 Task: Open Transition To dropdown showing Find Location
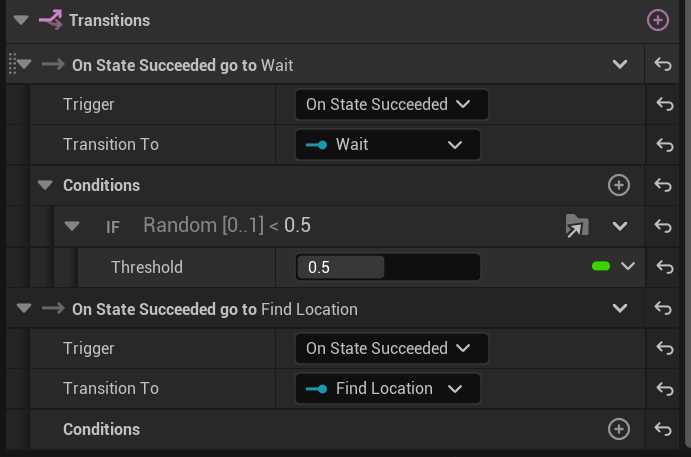[x=388, y=389]
